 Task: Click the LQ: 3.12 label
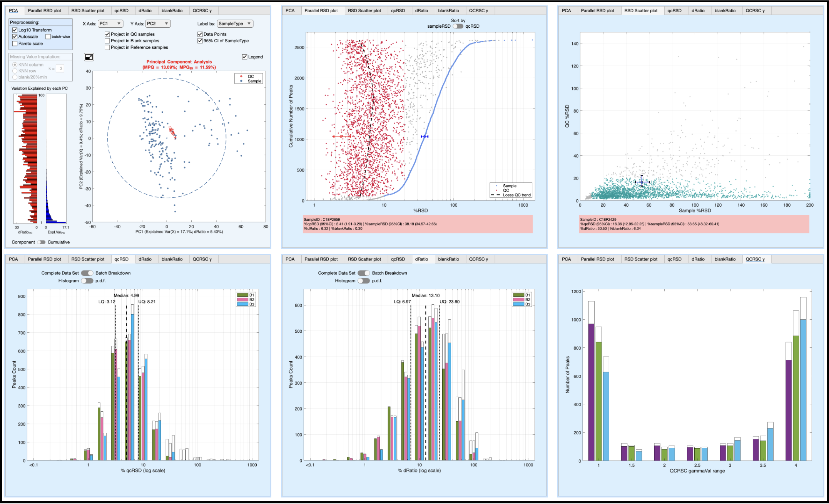tap(107, 302)
